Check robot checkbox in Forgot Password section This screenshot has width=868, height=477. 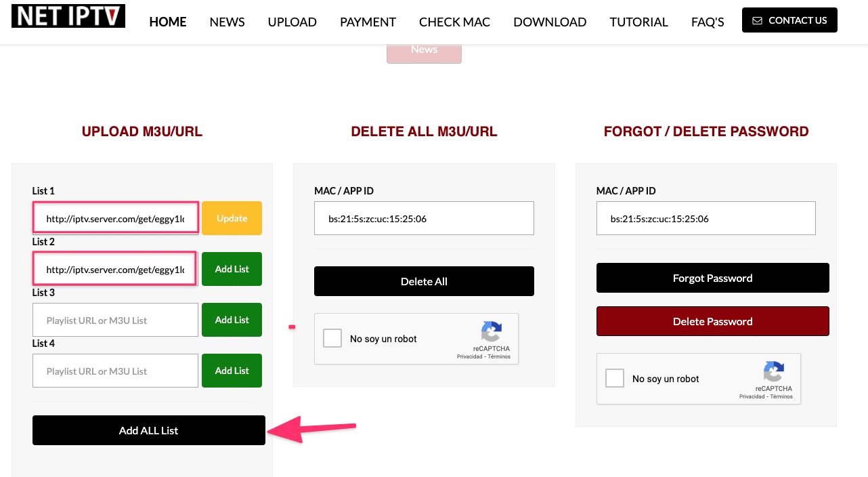coord(615,379)
